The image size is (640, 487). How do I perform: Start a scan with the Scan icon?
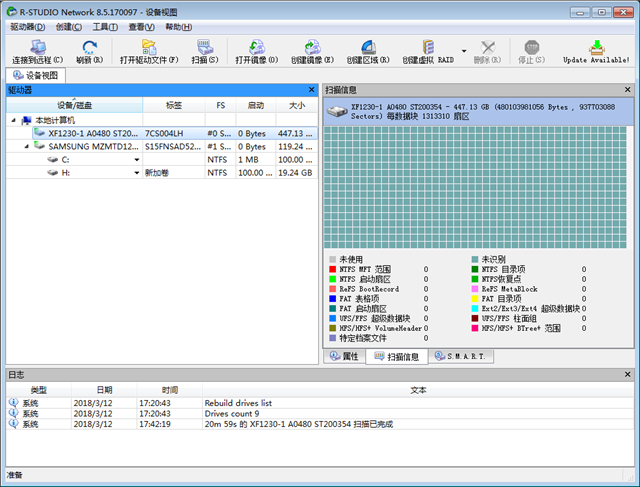point(204,47)
